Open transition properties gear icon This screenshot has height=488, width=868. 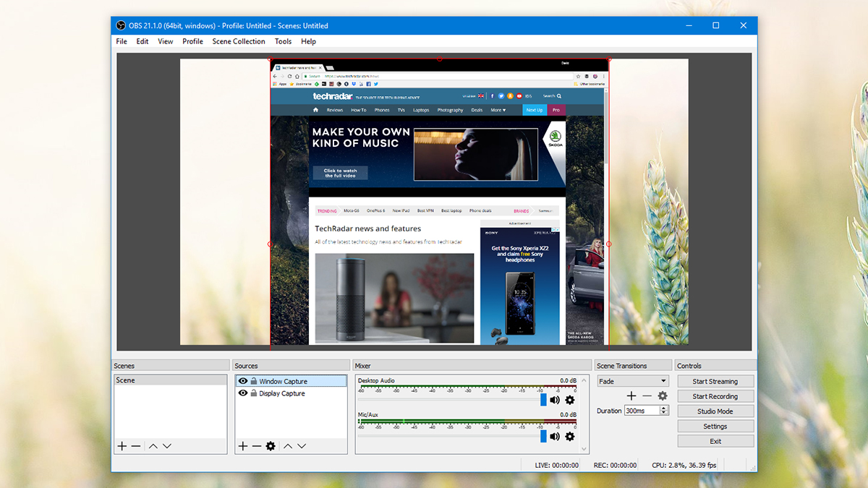[663, 395]
